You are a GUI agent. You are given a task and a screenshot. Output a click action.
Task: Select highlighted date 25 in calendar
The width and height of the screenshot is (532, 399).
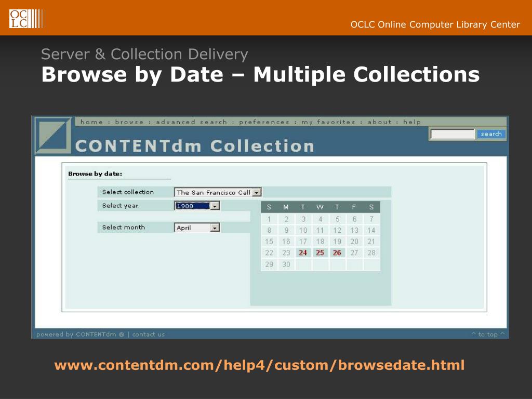[320, 253]
